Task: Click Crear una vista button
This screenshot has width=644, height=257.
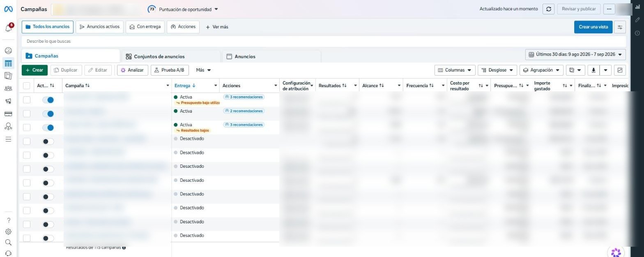Action: click(593, 27)
